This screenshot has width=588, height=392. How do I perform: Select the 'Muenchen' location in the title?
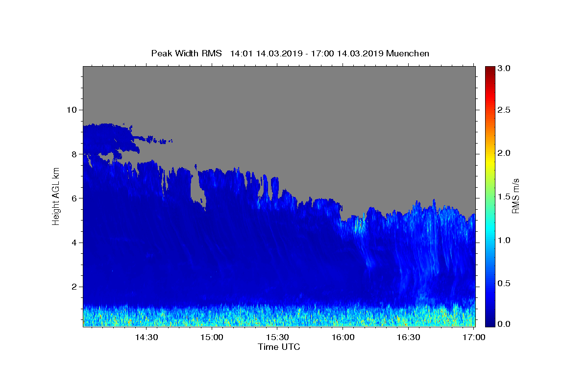coord(408,53)
